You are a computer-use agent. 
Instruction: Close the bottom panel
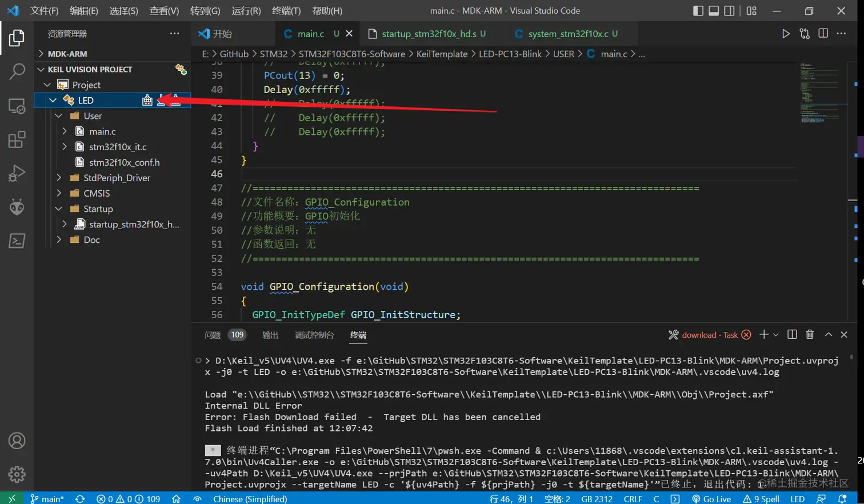tap(844, 335)
